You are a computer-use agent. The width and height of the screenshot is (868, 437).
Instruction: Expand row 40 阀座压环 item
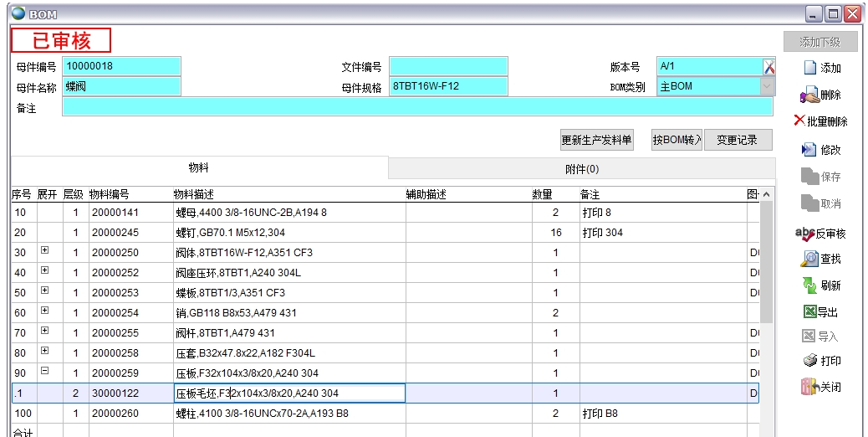pyautogui.click(x=45, y=270)
